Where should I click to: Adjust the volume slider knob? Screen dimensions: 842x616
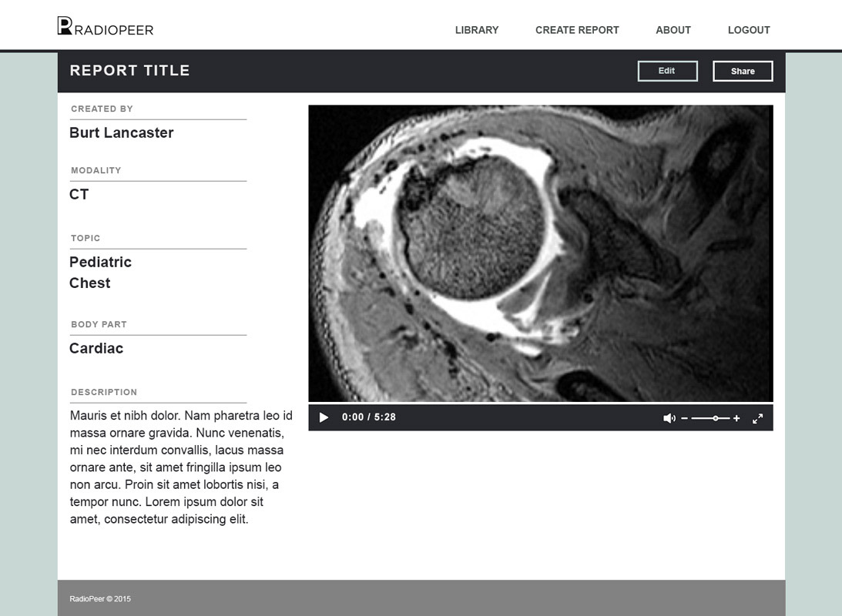[715, 418]
